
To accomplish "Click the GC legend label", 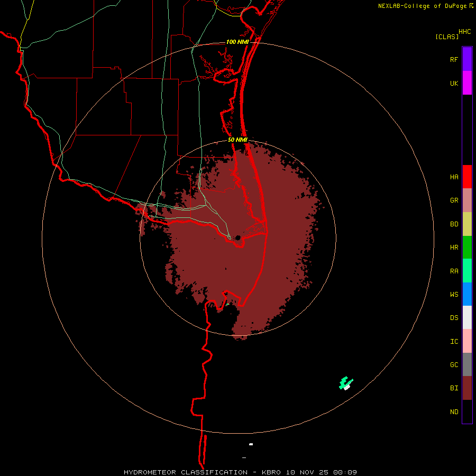I will (454, 365).
